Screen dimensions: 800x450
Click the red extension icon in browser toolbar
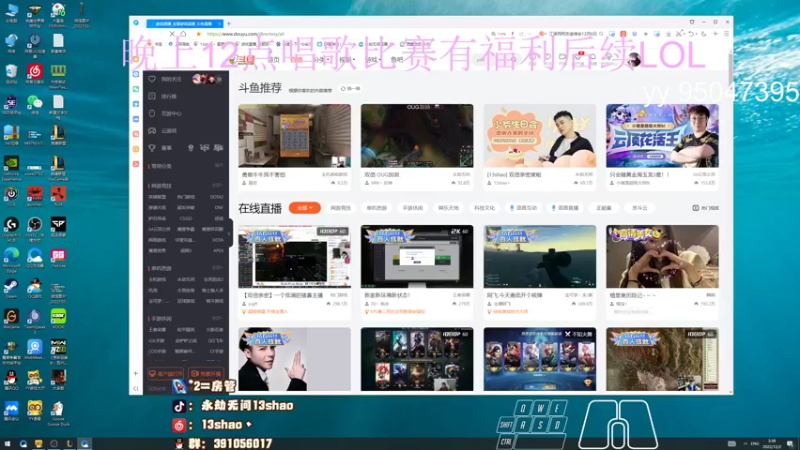pyautogui.click(x=623, y=34)
